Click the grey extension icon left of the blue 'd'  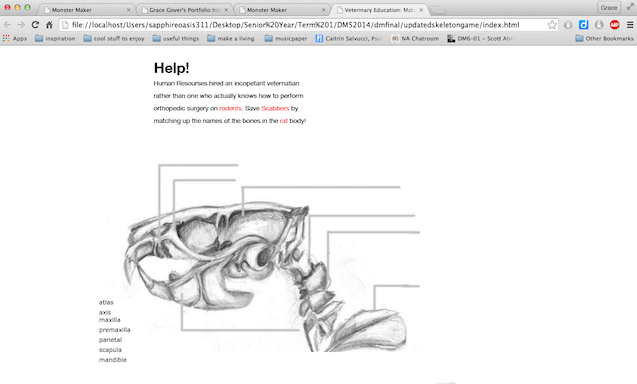pos(568,25)
